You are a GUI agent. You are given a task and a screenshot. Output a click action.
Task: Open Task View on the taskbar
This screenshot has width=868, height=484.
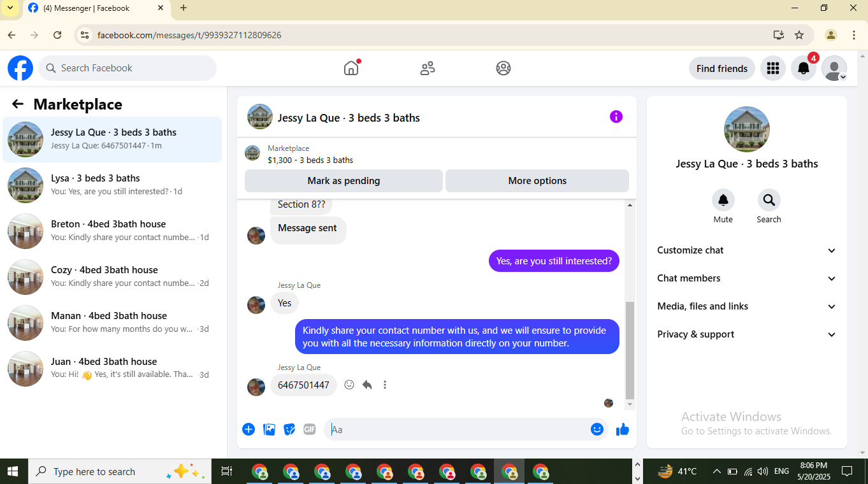point(226,471)
